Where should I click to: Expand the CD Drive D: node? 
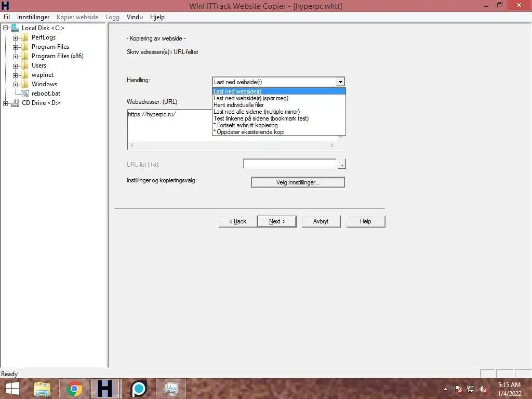pyautogui.click(x=5, y=103)
